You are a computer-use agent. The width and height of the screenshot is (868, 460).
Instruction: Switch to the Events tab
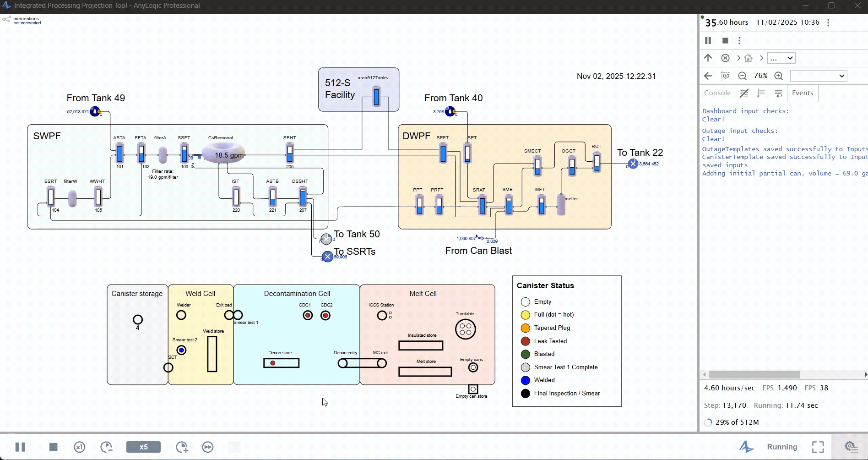coord(803,93)
